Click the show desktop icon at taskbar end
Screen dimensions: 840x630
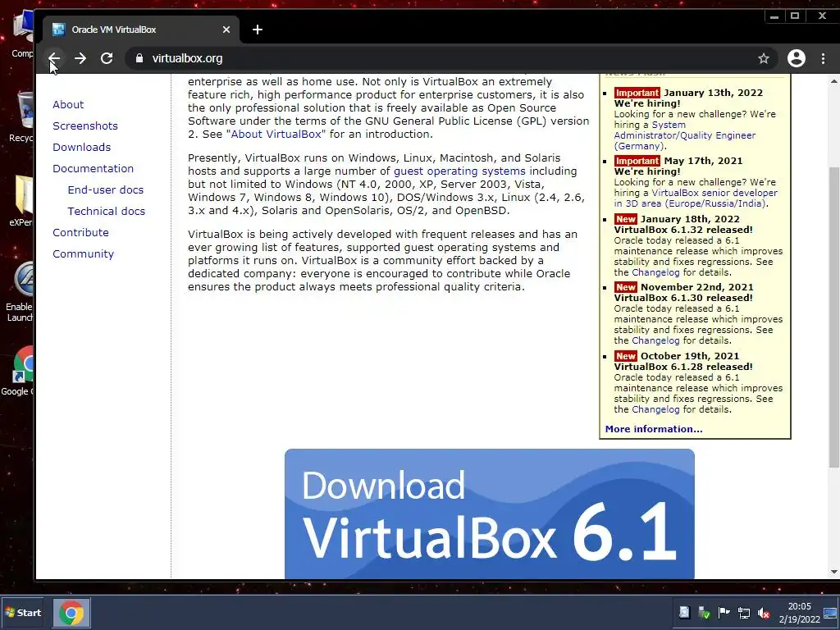[x=831, y=613]
